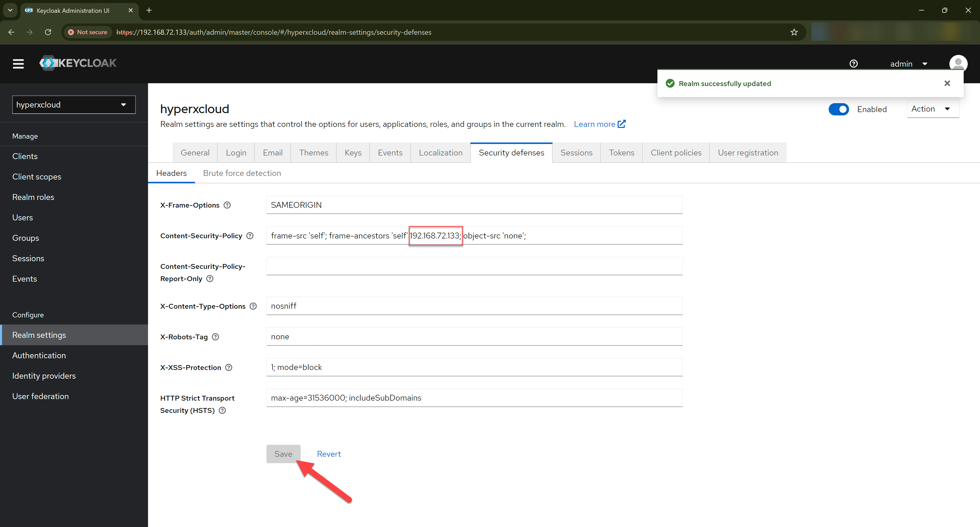The image size is (980, 527).
Task: Reload the page in browser
Action: (x=48, y=32)
